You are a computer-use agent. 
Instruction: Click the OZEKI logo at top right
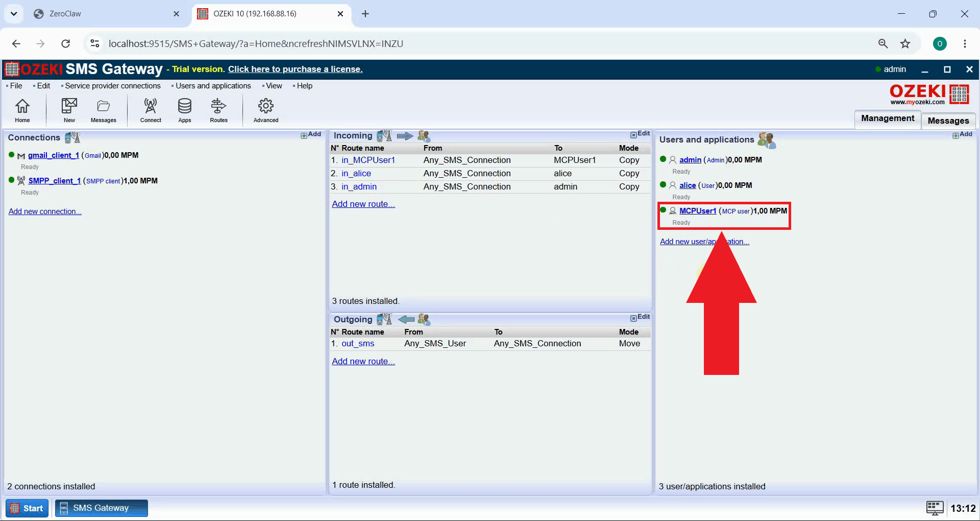coord(929,94)
